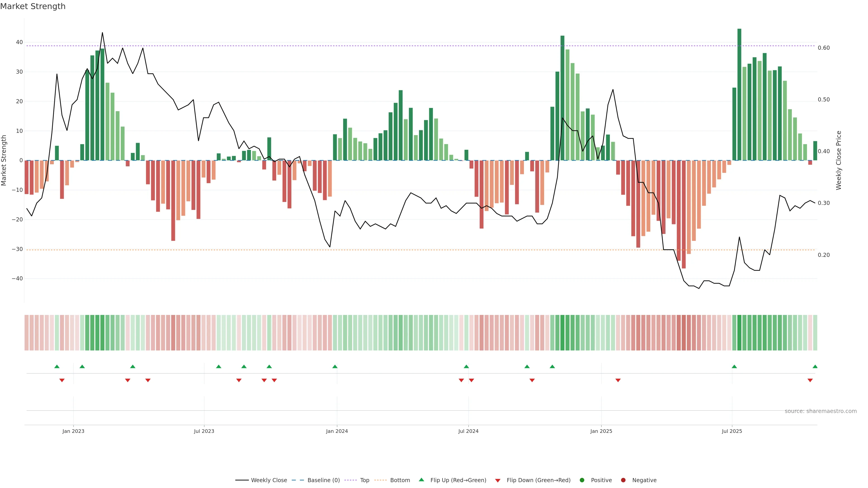Click the Jan 2024 x-axis label
The height and width of the screenshot is (488, 868).
coord(337,431)
